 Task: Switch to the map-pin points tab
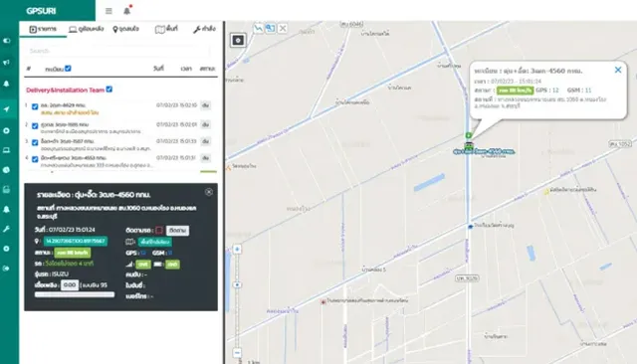pyautogui.click(x=126, y=29)
